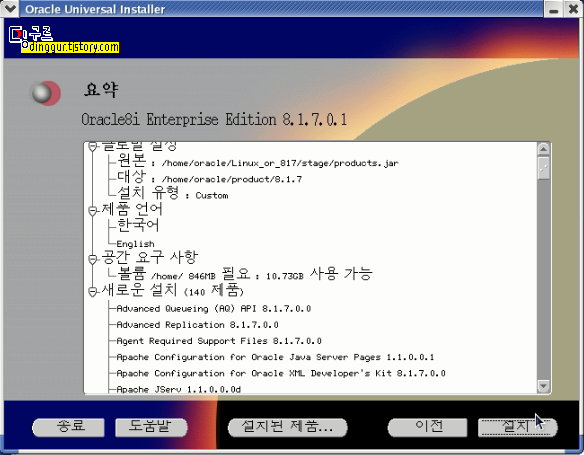
Task: Collapse the 새로운 설치 (140 제품) node
Action: 92,292
